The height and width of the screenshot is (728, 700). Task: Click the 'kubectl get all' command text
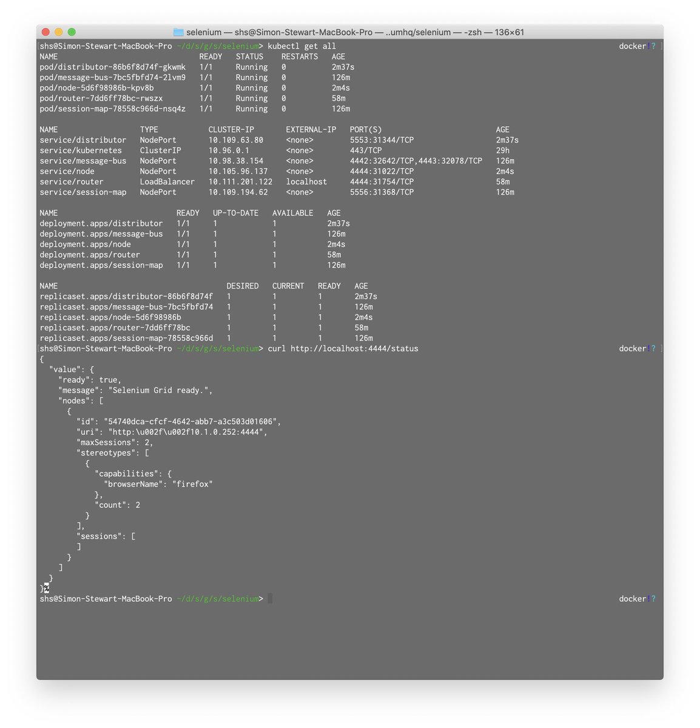301,46
